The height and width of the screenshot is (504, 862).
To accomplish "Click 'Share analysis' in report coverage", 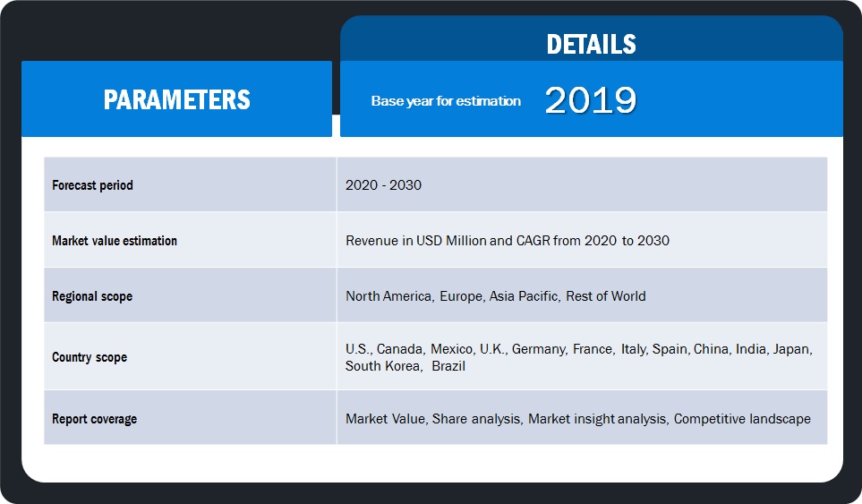I will [475, 418].
